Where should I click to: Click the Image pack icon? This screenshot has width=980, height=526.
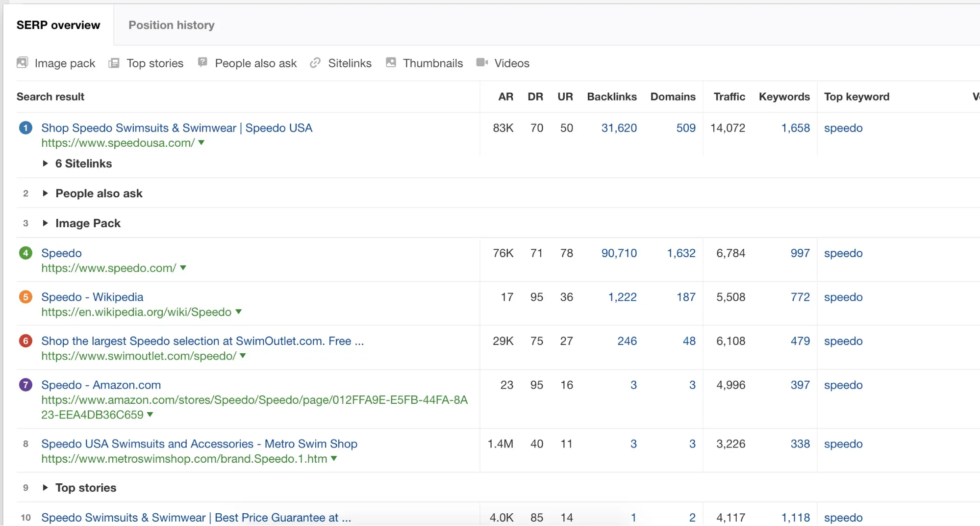click(22, 63)
